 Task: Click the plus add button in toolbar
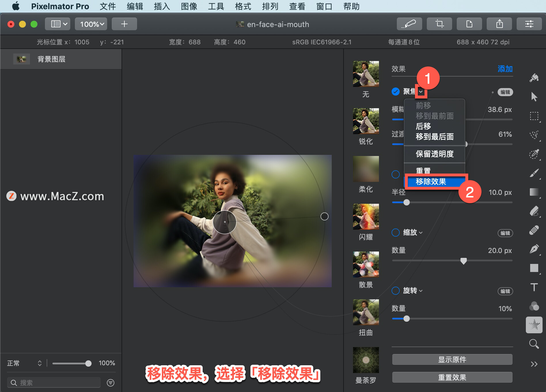point(124,24)
